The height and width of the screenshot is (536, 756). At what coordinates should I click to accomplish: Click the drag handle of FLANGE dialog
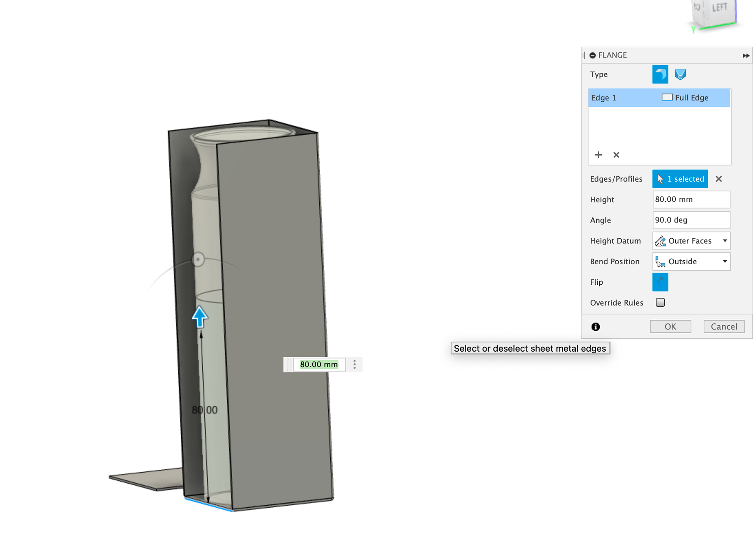584,55
